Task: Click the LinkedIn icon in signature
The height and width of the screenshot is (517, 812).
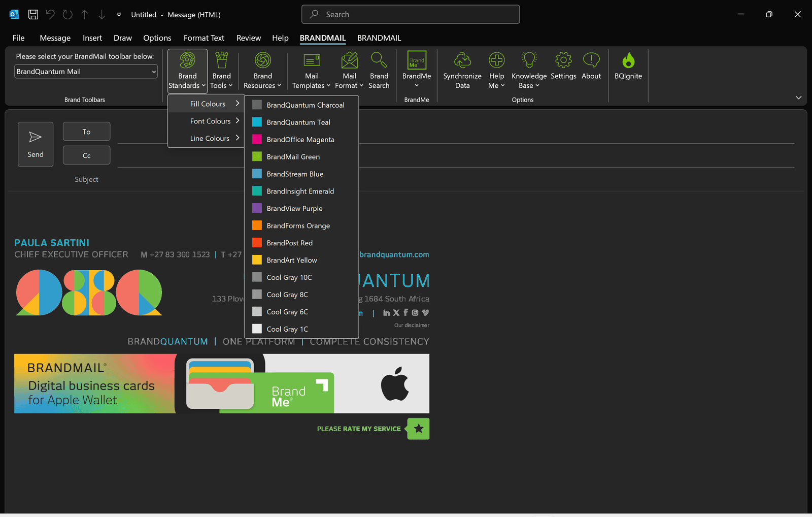Action: click(x=386, y=313)
